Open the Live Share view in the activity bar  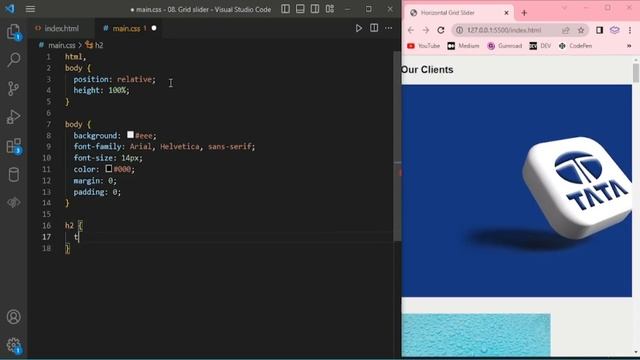click(13, 202)
